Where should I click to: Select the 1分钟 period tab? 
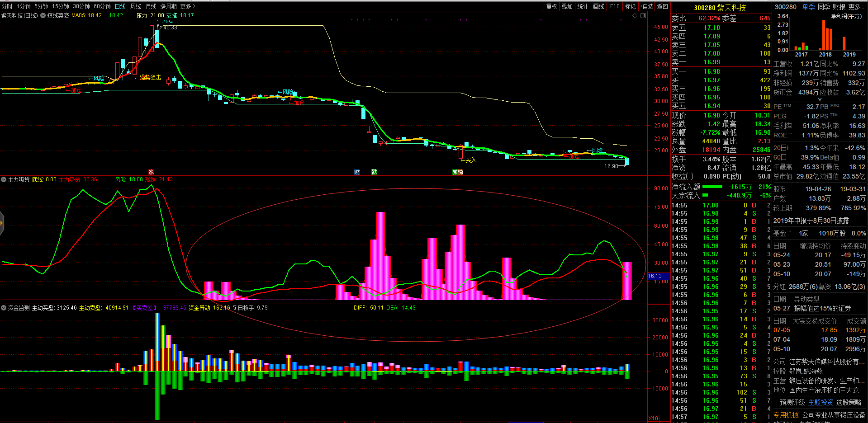tap(24, 6)
